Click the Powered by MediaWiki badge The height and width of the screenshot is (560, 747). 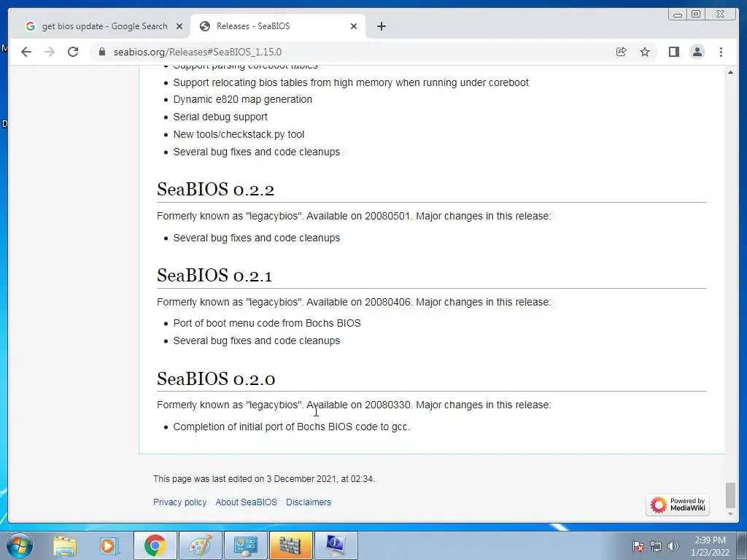[678, 505]
